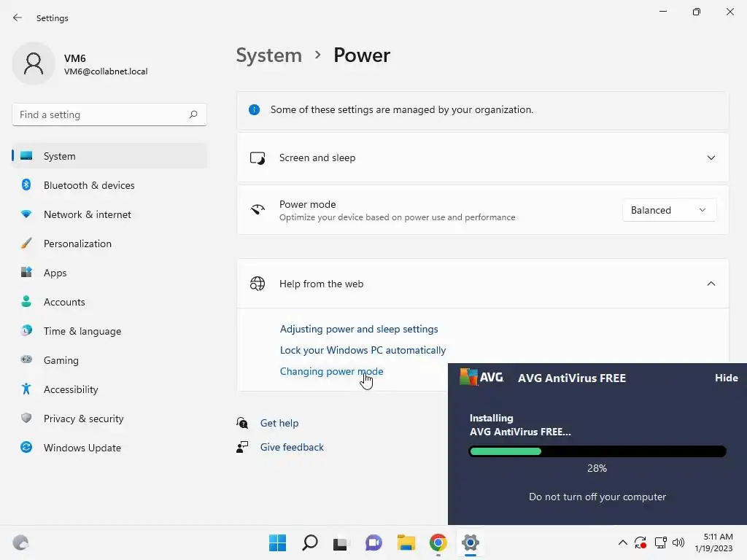This screenshot has width=747, height=560.
Task: Select System in the sidebar
Action: [x=109, y=156]
